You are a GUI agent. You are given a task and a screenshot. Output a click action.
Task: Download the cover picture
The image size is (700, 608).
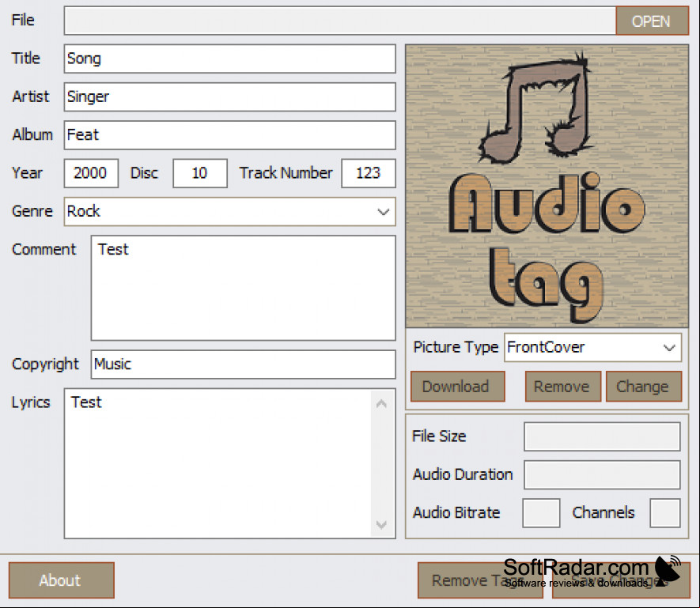point(458,387)
